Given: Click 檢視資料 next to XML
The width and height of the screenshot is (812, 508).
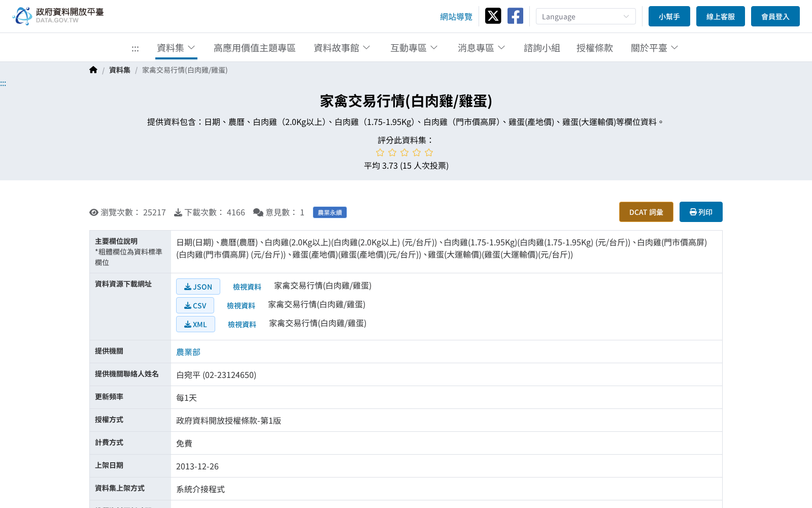Looking at the screenshot, I should tap(242, 325).
